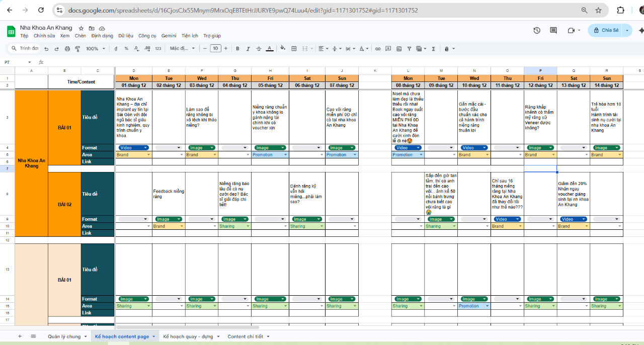Increase font size with plus button
Image resolution: width=644 pixels, height=345 pixels.
click(226, 49)
